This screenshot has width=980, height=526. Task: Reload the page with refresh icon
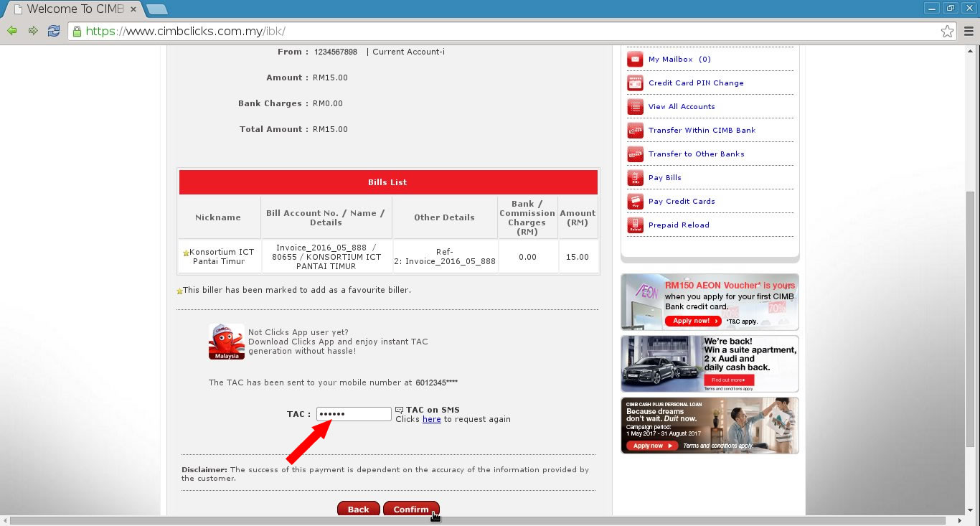(54, 31)
